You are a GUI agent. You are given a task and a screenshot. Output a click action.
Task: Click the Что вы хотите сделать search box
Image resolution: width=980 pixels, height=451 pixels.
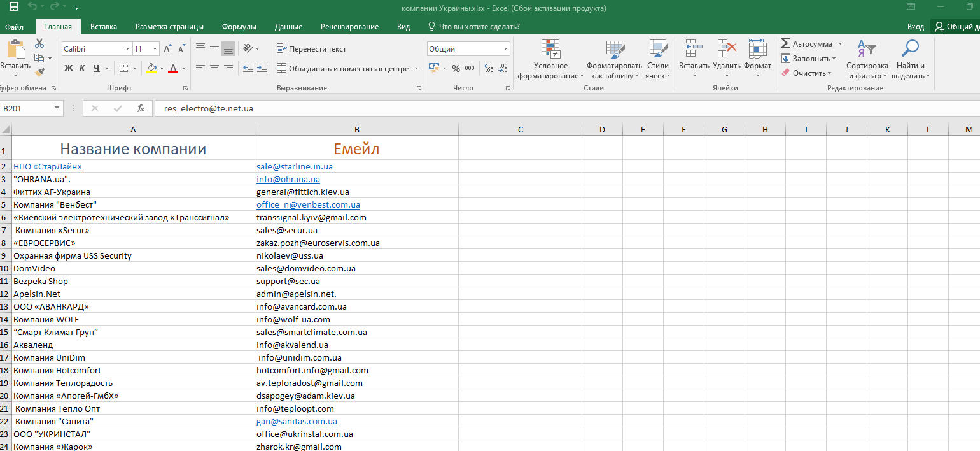(x=474, y=27)
